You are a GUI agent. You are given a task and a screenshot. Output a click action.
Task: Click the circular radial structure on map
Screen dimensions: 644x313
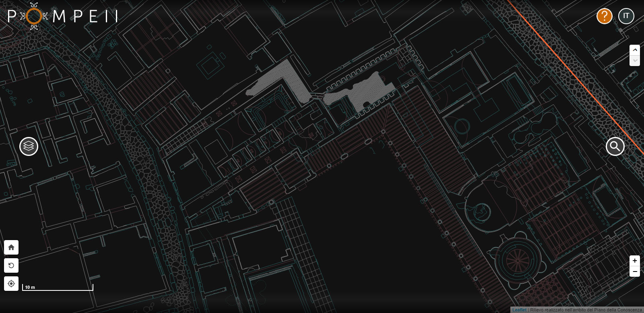tap(518, 261)
